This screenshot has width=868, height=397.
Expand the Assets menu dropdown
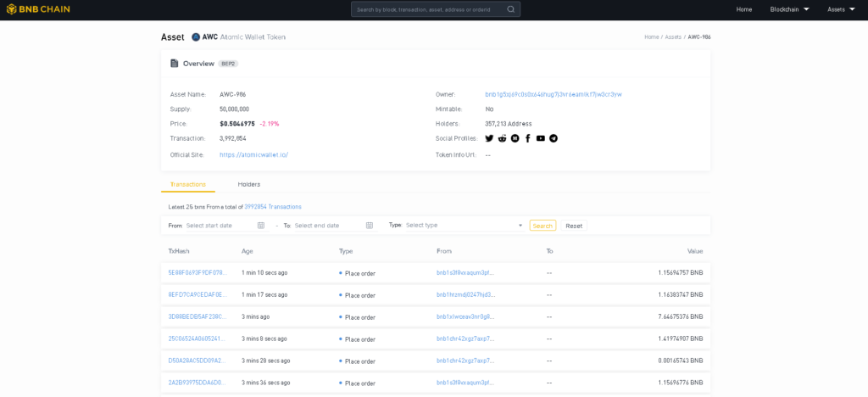point(841,9)
